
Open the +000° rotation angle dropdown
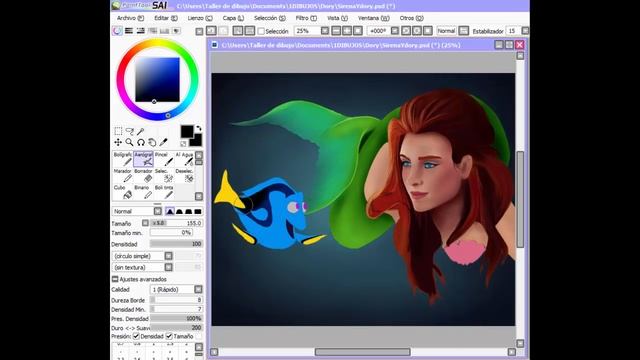395,31
